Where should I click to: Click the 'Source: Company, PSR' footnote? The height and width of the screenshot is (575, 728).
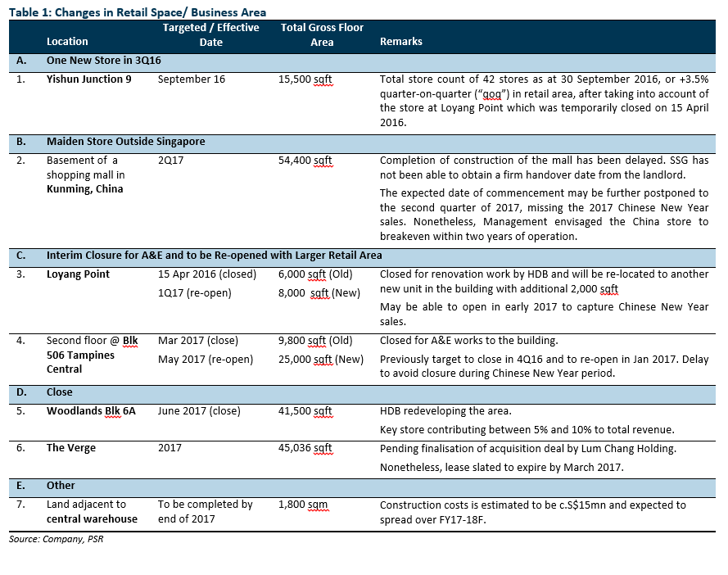tap(56, 539)
